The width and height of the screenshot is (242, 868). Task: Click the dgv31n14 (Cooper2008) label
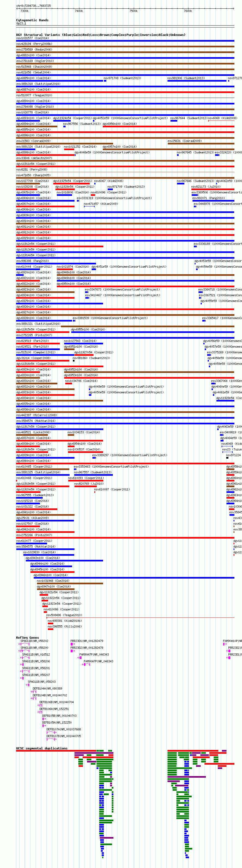(33, 359)
